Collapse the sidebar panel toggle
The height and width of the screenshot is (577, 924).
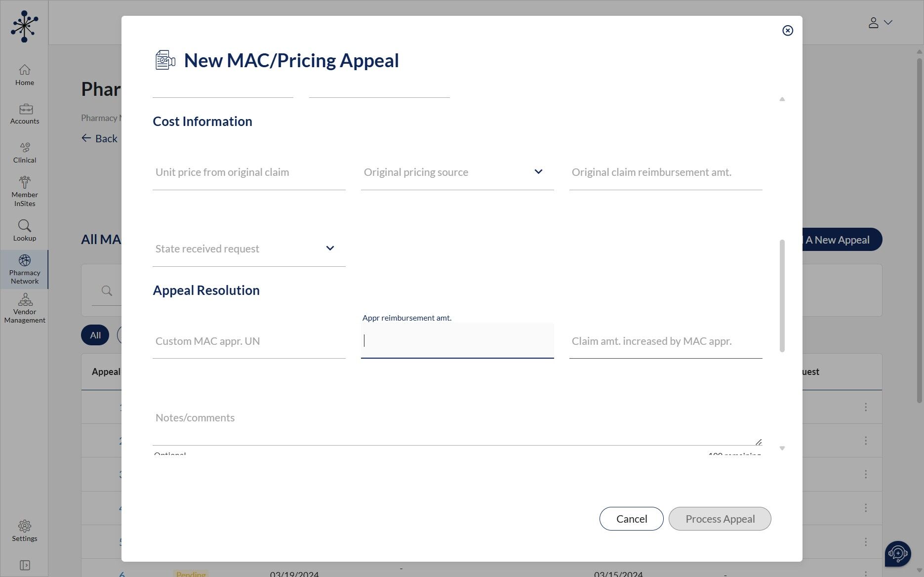[25, 565]
